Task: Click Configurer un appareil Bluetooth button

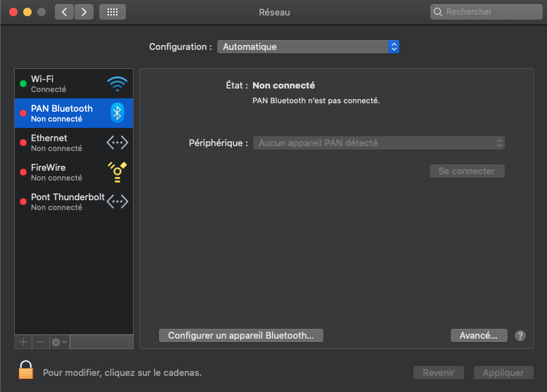Action: pyautogui.click(x=241, y=336)
